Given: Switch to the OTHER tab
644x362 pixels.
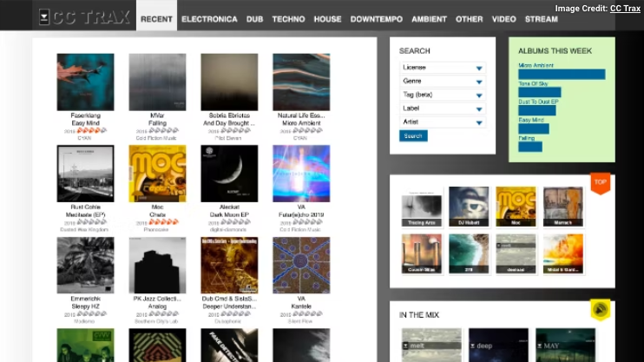Looking at the screenshot, I should (469, 19).
